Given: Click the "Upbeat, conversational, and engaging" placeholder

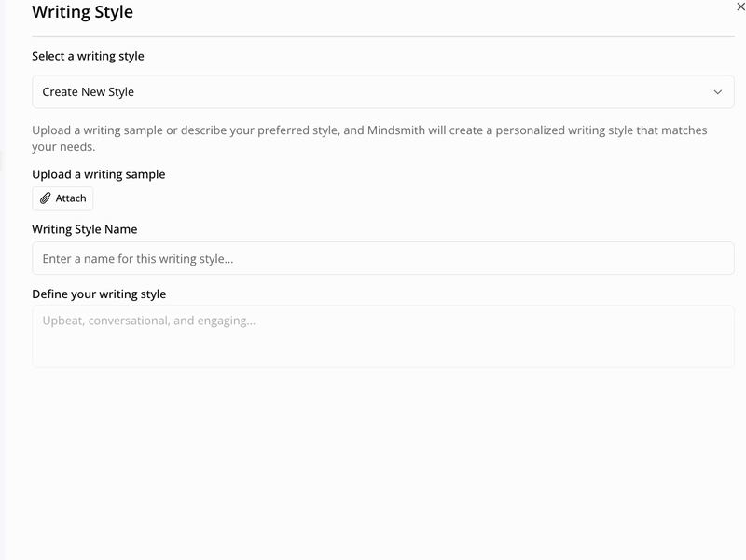Looking at the screenshot, I should click(149, 321).
